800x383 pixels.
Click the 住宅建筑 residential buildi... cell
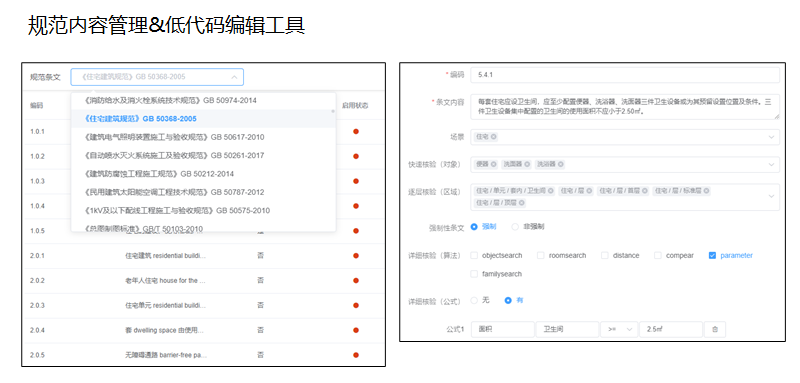[166, 256]
